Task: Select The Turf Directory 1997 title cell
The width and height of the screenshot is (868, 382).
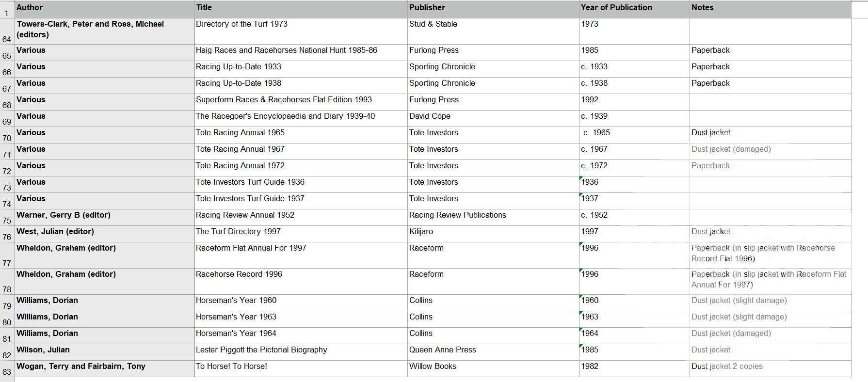Action: point(301,234)
